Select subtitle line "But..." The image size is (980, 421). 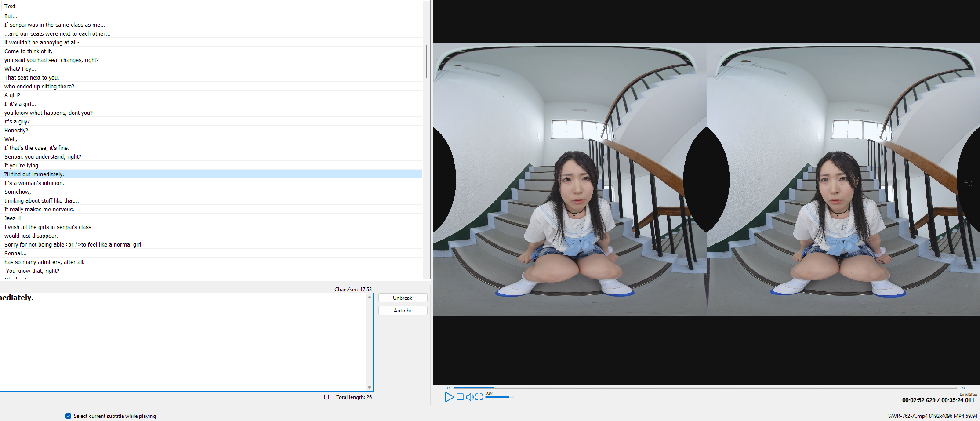[212, 16]
